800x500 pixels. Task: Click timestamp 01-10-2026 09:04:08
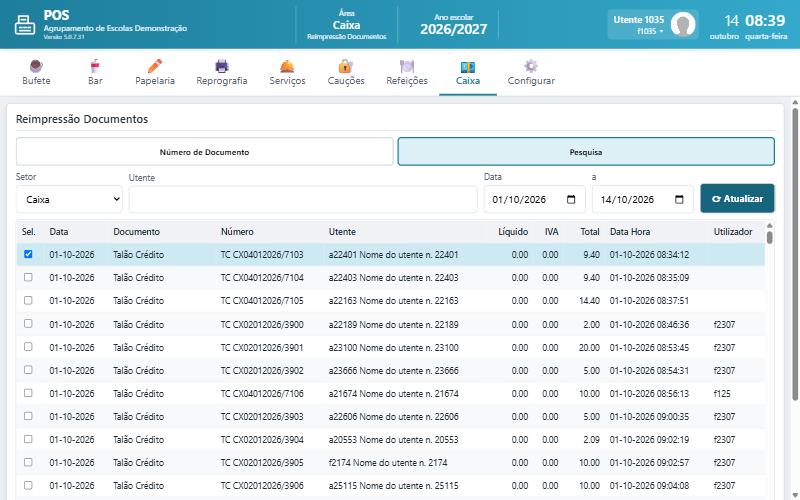point(649,486)
